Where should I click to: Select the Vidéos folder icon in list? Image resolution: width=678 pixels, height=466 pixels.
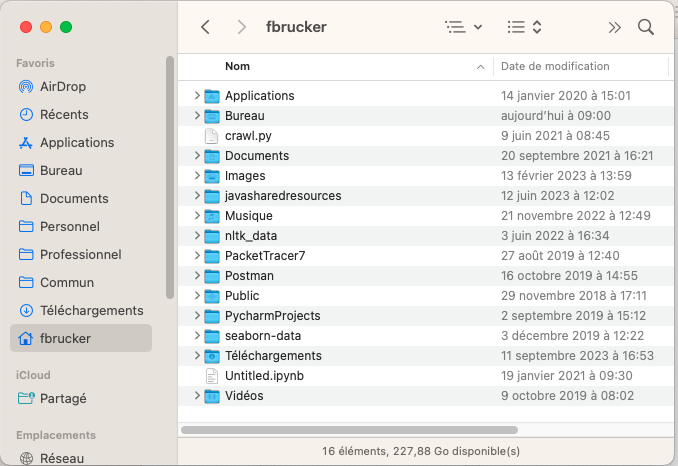pyautogui.click(x=211, y=396)
